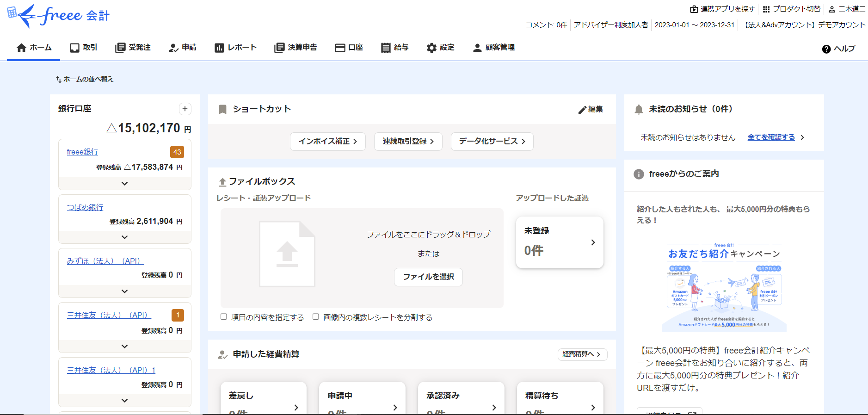Image resolution: width=868 pixels, height=415 pixels.
Task: Open the ヘルプ question mark icon
Action: [826, 49]
